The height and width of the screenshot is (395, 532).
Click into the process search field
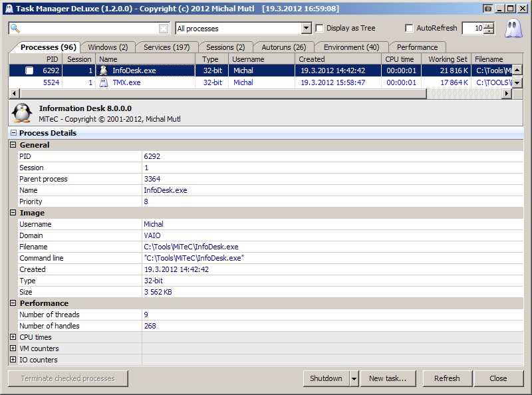[90, 29]
